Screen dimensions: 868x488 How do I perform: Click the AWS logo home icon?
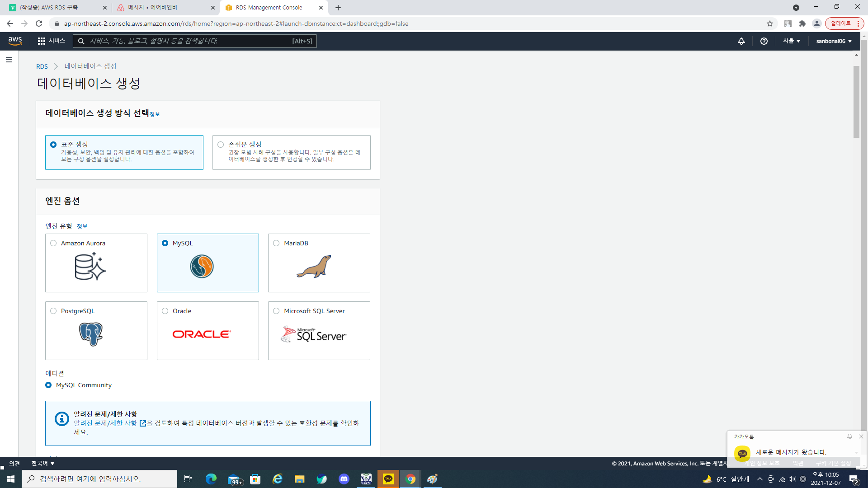pos(15,41)
